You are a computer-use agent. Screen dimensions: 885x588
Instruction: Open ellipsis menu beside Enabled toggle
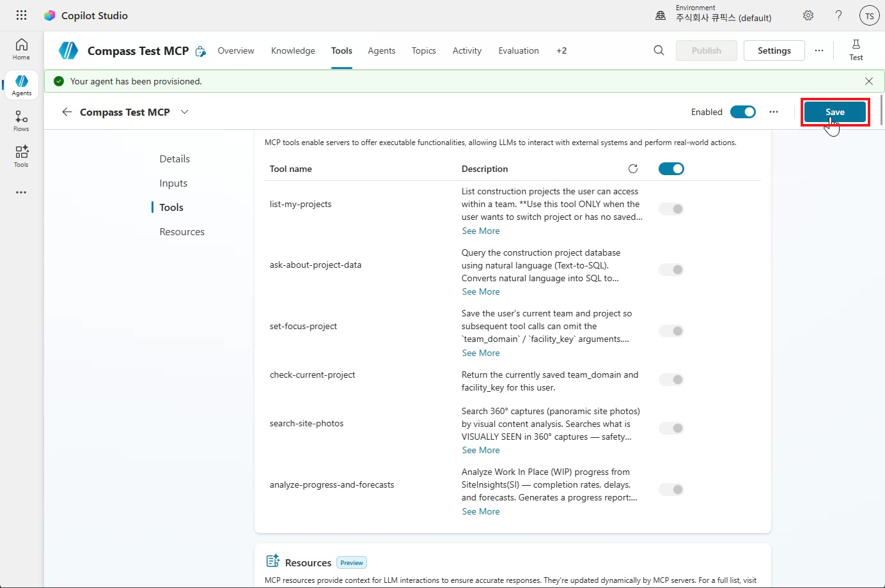[x=774, y=112]
